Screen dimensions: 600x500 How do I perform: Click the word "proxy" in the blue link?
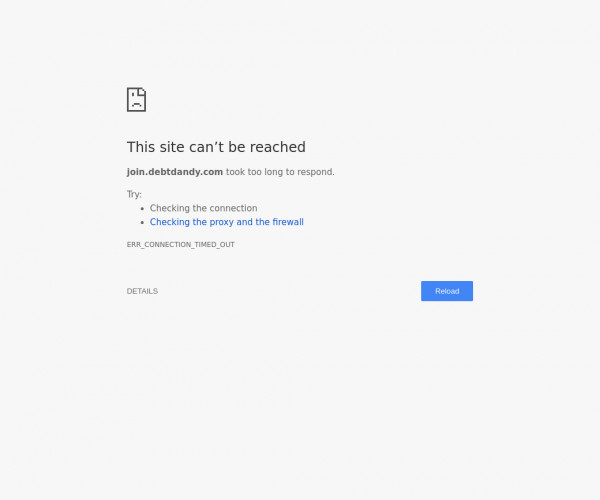(222, 222)
